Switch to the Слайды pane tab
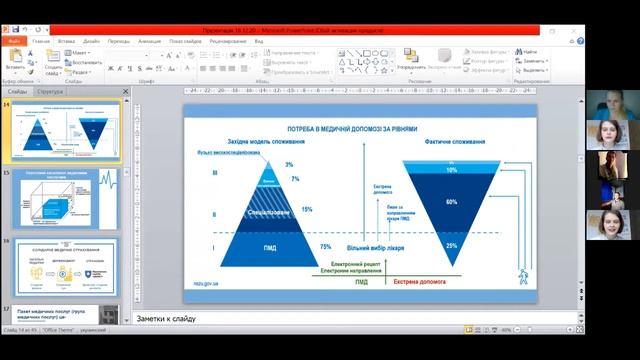Image resolution: width=640 pixels, height=360 pixels. [18, 91]
